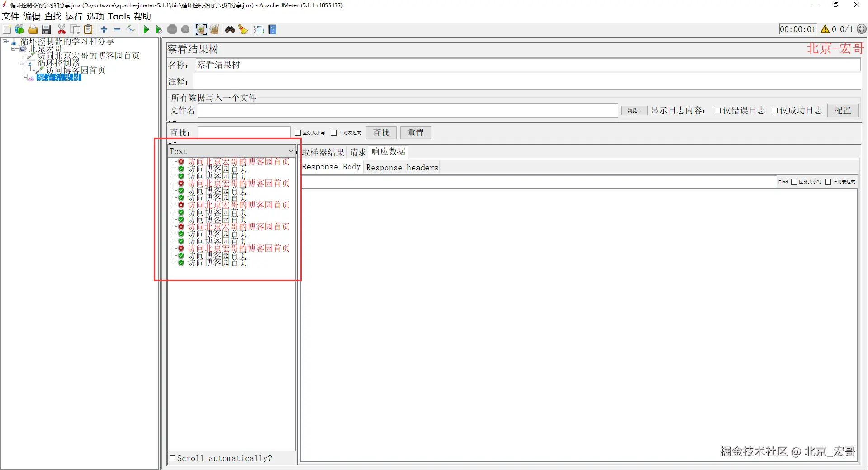Click the Save floppy disk icon
The height and width of the screenshot is (470, 868).
click(x=46, y=30)
